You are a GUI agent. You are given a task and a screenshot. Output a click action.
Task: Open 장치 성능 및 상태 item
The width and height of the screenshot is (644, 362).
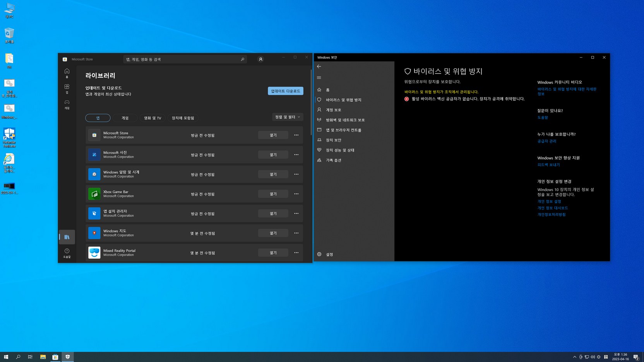354,150
